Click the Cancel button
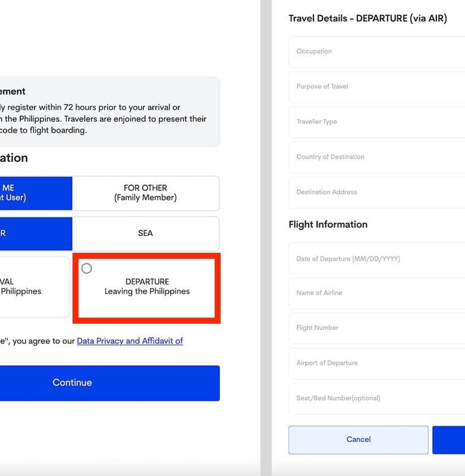Screen dimensions: 465x476 (358, 440)
